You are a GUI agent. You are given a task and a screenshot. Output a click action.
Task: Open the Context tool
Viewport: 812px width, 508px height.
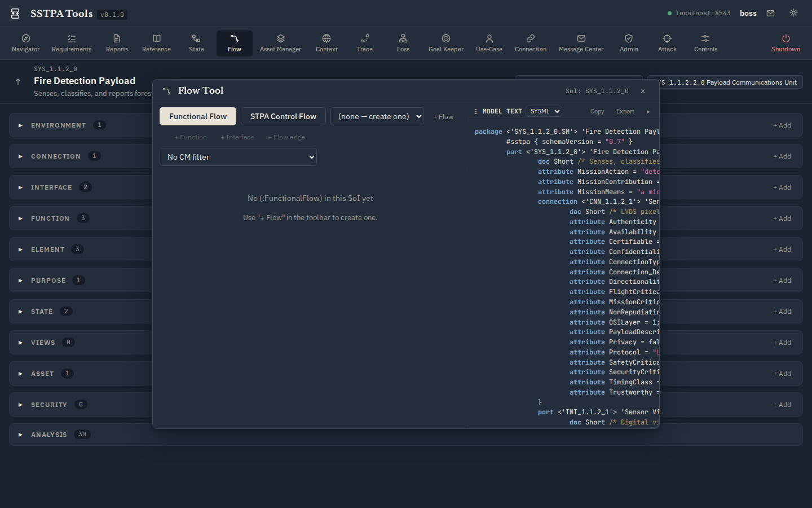(326, 43)
